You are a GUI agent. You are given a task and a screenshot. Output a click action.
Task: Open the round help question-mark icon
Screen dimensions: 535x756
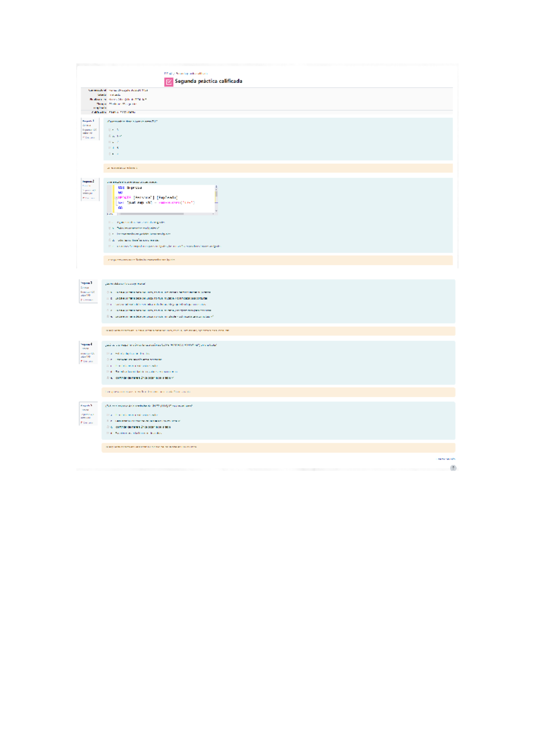pyautogui.click(x=453, y=468)
